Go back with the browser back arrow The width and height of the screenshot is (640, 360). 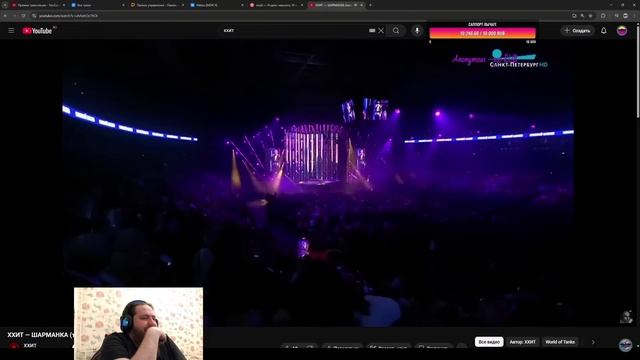click(x=5, y=16)
